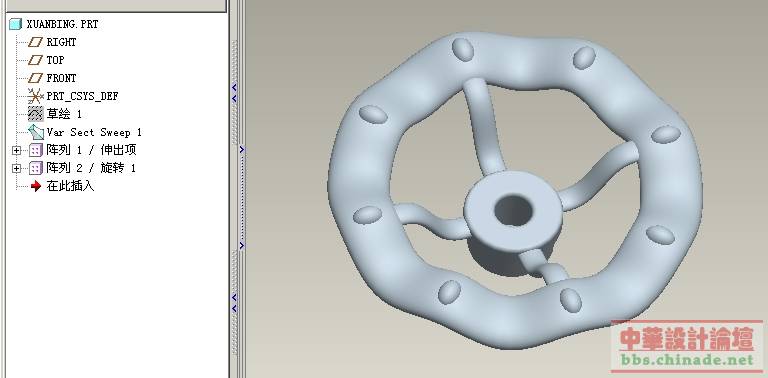Click the 阵列 1 pattern icon
This screenshot has height=378, width=768.
tap(36, 150)
